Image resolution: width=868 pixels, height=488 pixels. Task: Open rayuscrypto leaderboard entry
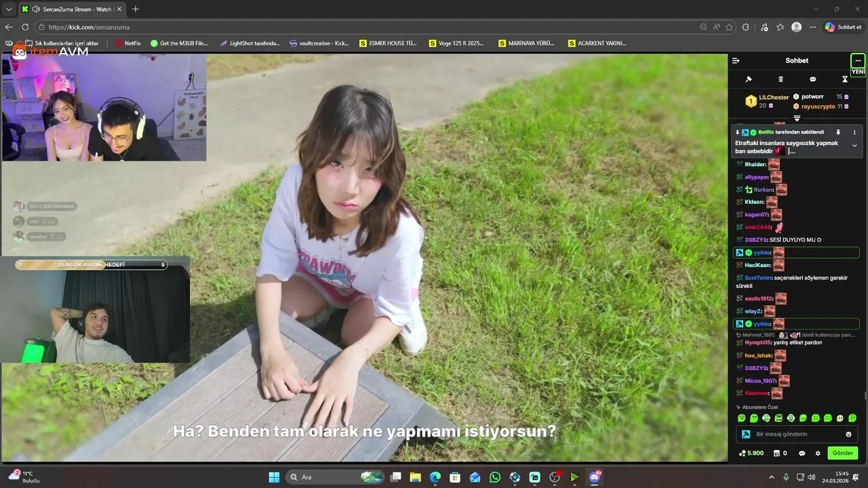[x=818, y=106]
